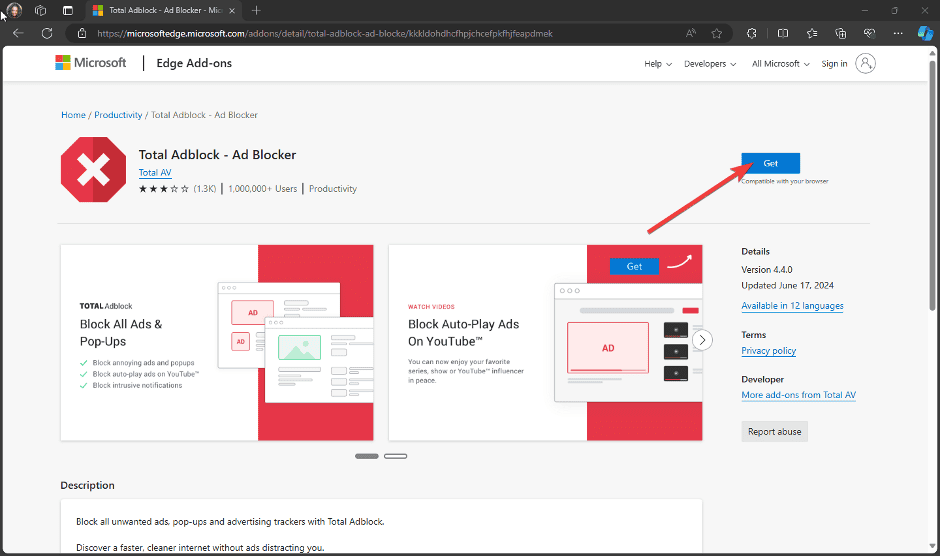Expand the Help dropdown
Image resolution: width=940 pixels, height=556 pixels.
(x=658, y=64)
